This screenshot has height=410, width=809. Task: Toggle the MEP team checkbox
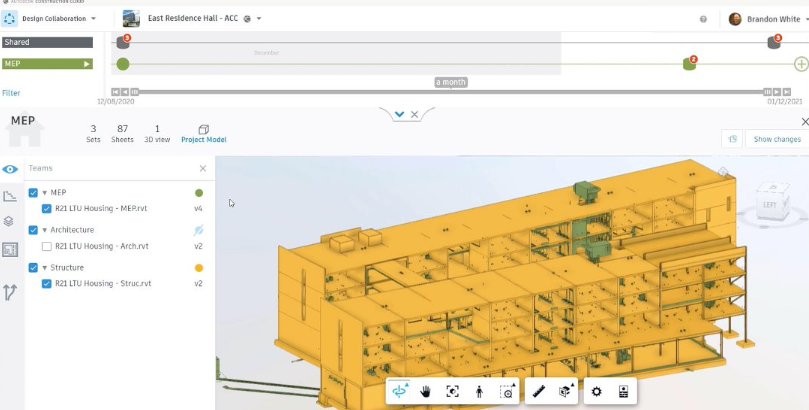[33, 192]
